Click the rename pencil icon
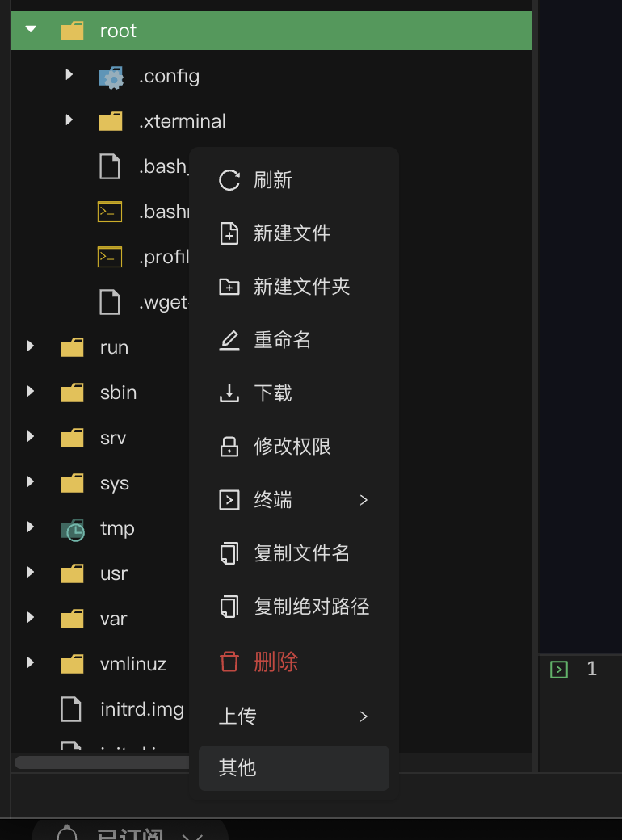Viewport: 622px width, 840px height. coord(229,340)
